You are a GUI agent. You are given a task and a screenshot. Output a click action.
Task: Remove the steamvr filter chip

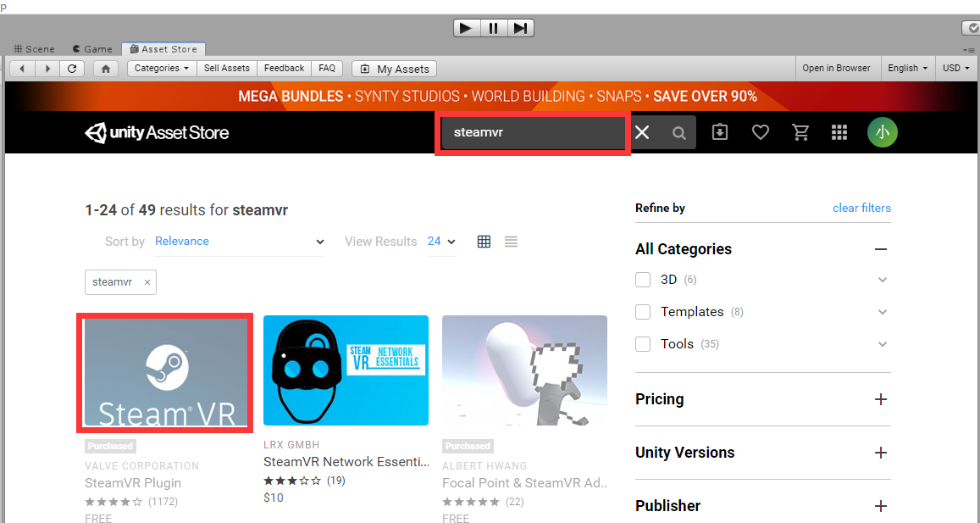click(147, 282)
